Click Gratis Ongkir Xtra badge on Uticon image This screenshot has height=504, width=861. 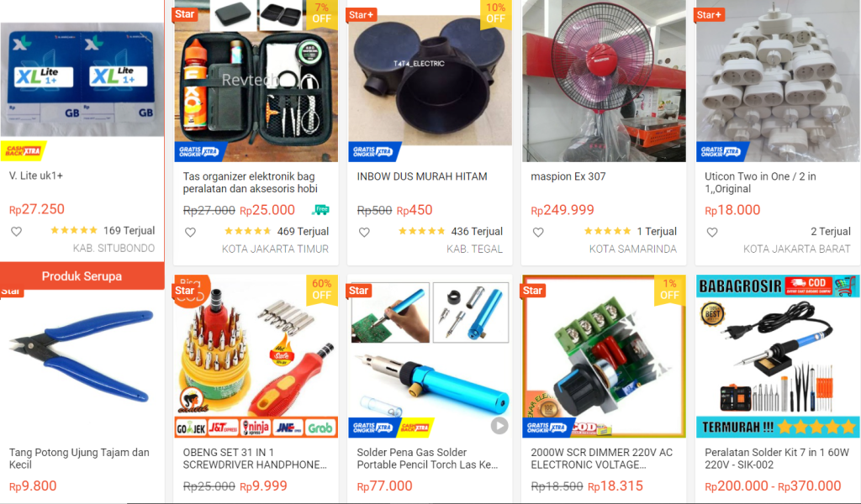[721, 151]
